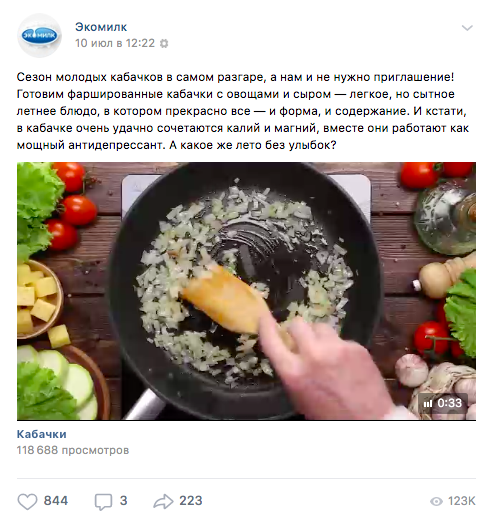493x522 pixels.
Task: Open the Экомилк round logo avatar
Action: 39,35
